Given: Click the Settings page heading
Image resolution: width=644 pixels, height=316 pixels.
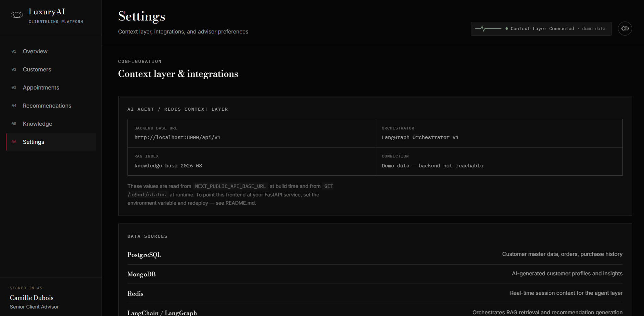Looking at the screenshot, I should point(142,16).
